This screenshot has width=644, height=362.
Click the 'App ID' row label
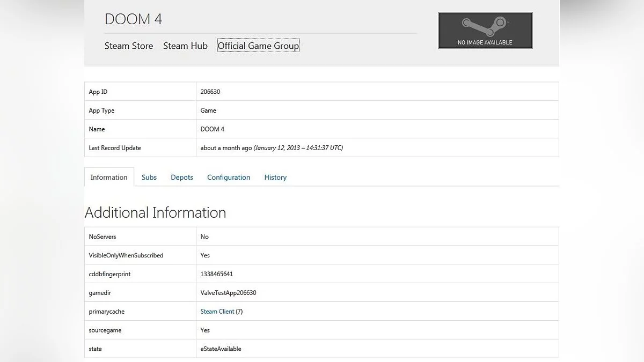tap(98, 92)
